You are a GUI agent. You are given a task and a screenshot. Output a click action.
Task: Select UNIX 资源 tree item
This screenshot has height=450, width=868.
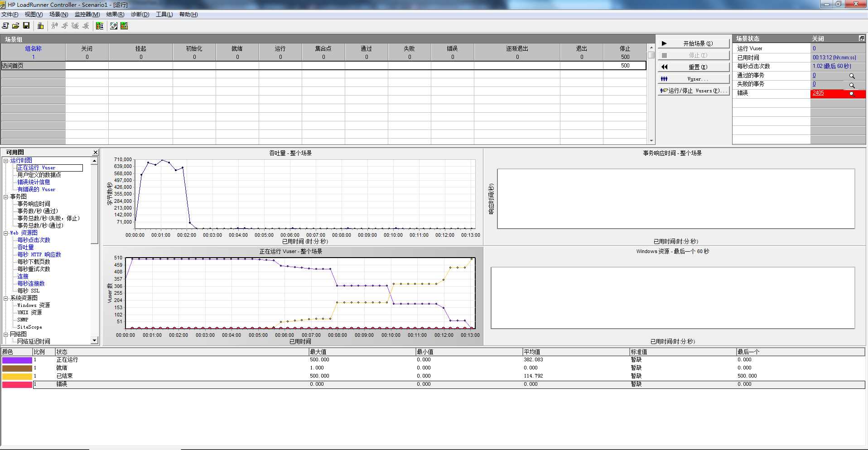coord(29,313)
